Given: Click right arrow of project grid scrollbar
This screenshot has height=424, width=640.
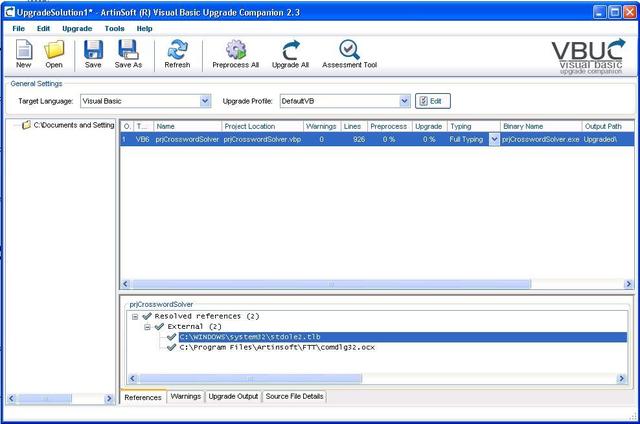Looking at the screenshot, I should click(628, 284).
